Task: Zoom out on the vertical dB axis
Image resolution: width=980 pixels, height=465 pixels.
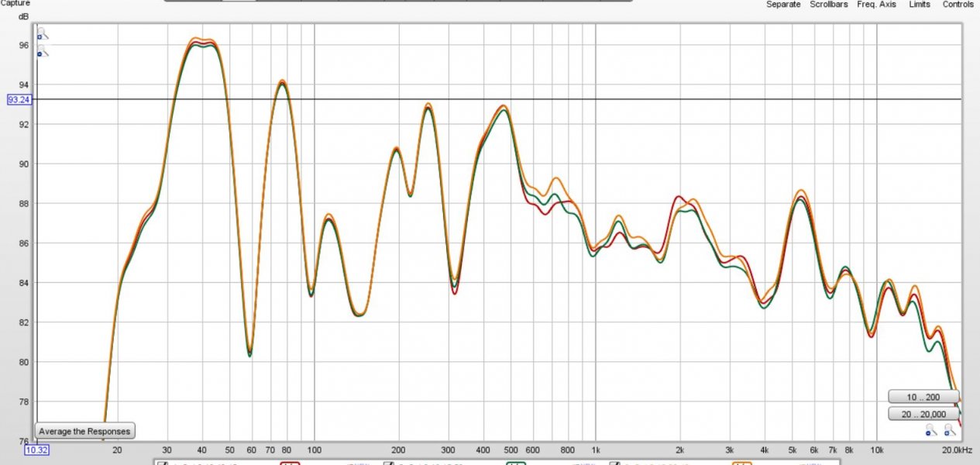Action: [x=43, y=51]
